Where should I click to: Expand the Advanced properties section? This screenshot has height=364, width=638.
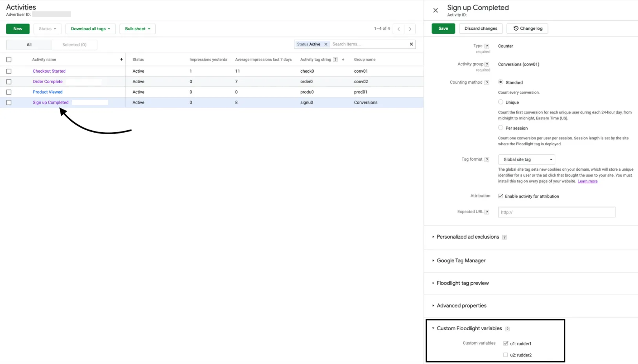click(x=461, y=305)
